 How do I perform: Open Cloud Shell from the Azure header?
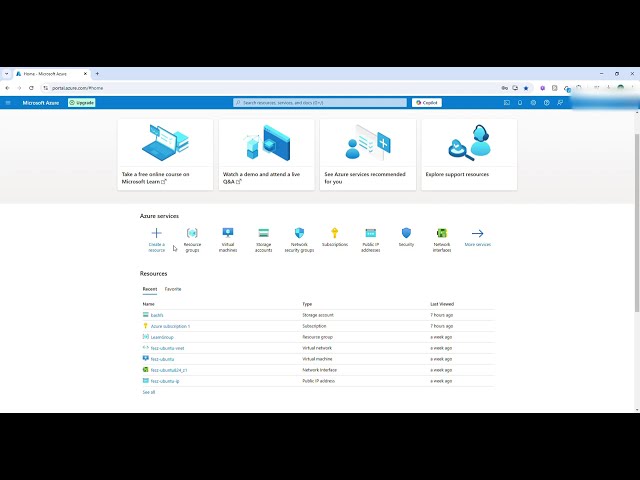[507, 102]
